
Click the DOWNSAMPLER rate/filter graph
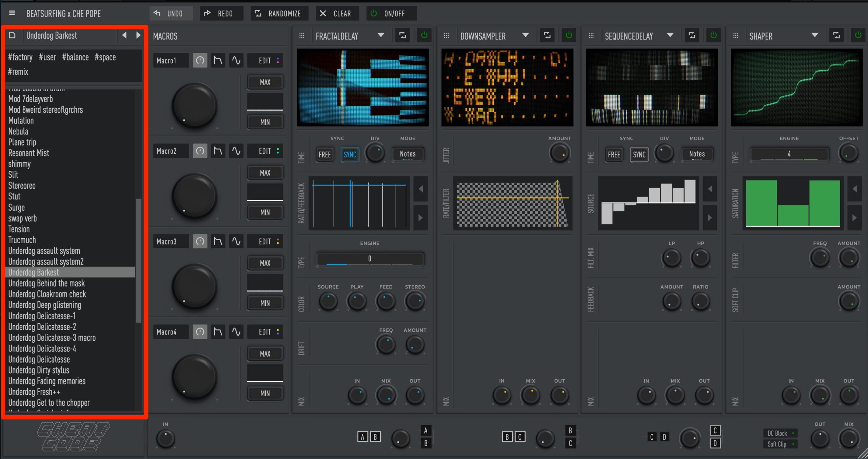coord(513,204)
